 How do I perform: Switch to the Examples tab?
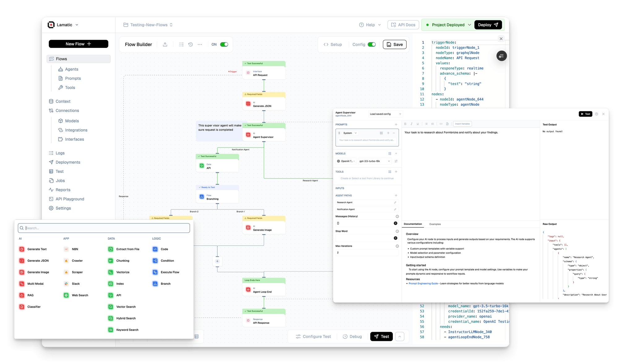[435, 224]
